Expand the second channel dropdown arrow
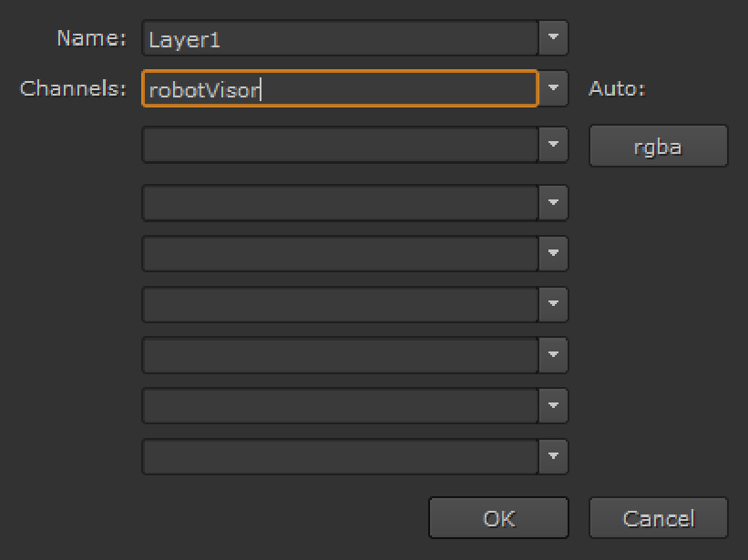Image resolution: width=748 pixels, height=560 pixels. [x=553, y=145]
